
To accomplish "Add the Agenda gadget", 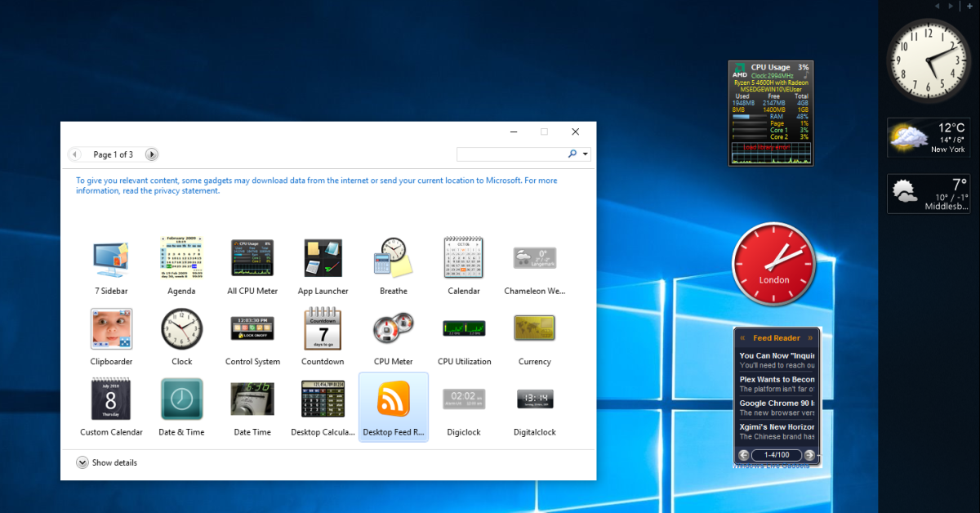I will [181, 257].
